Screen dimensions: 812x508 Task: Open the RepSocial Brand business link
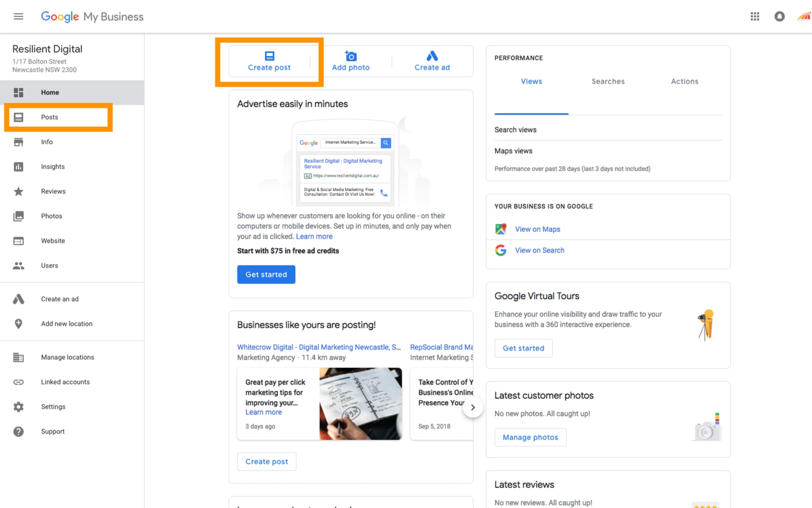442,347
